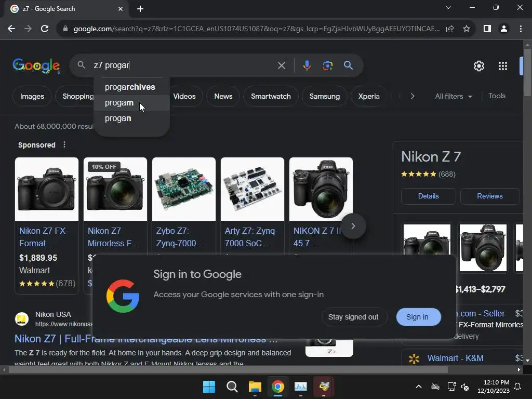
Task: Select the progan suggestion
Action: coord(131,118)
